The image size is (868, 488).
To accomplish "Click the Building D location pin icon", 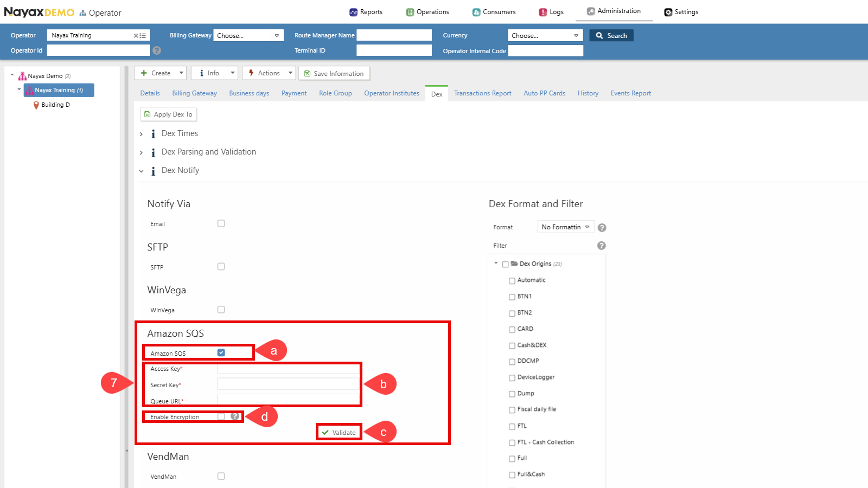I will [x=36, y=105].
